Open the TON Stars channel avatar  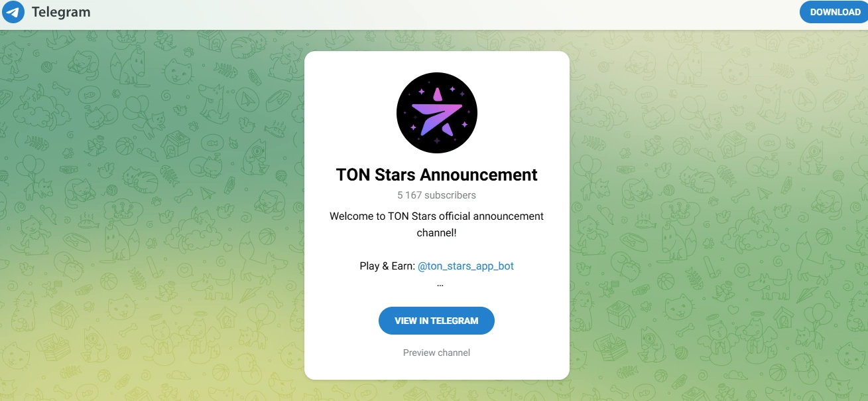point(436,113)
